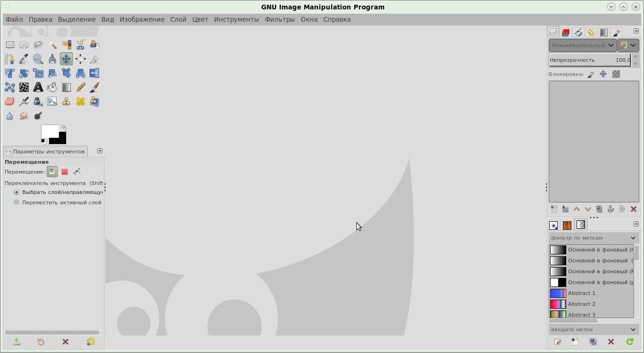This screenshot has width=644, height=353.
Task: Select the Eraser tool
Action: 10,101
